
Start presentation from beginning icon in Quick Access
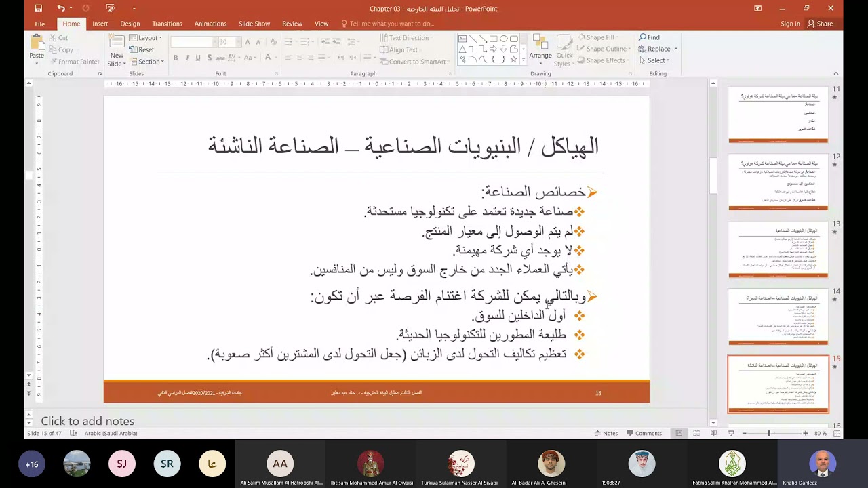coord(111,8)
